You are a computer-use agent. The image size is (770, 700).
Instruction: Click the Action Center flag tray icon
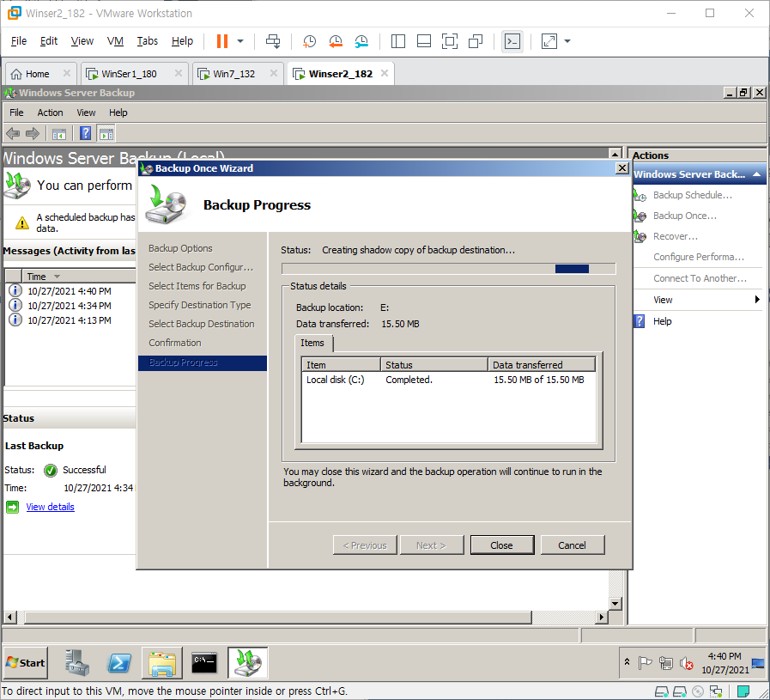[x=645, y=663]
